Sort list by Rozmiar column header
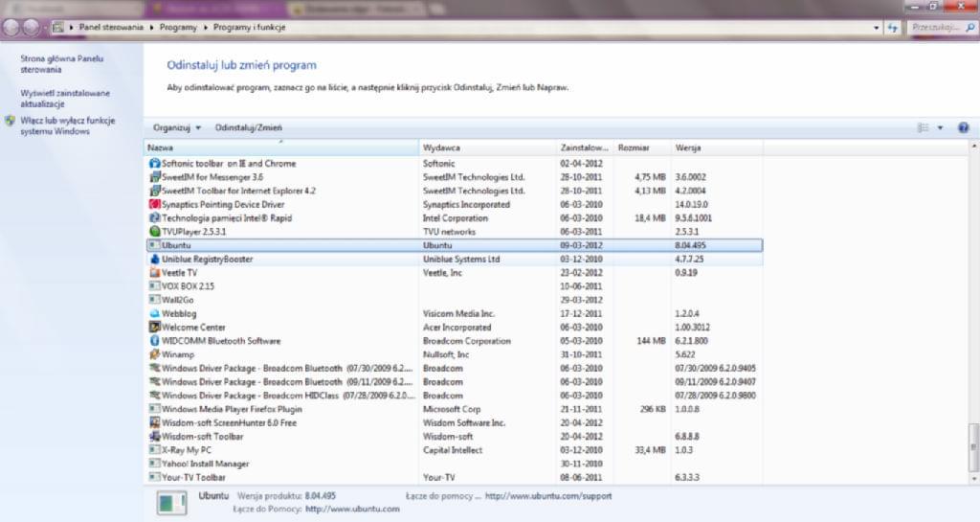The width and height of the screenshot is (980, 522). click(642, 148)
